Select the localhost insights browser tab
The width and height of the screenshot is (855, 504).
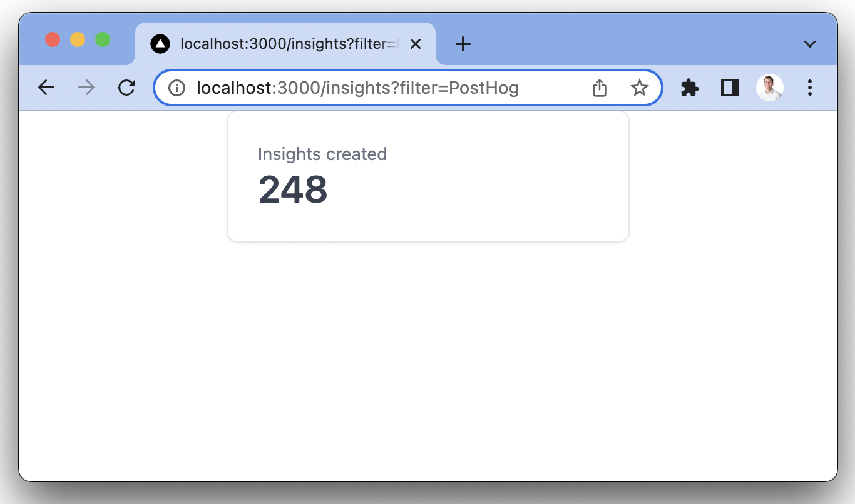282,44
